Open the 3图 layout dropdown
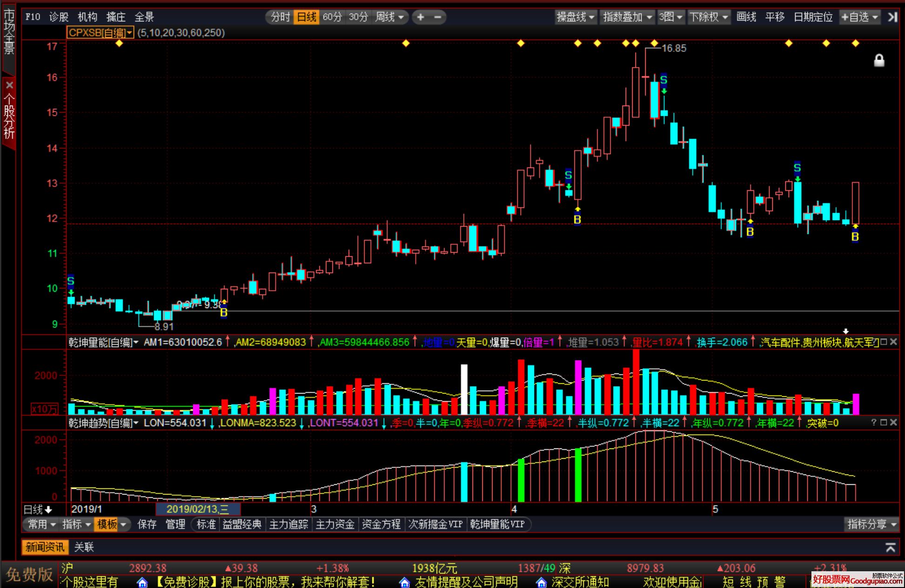 click(x=670, y=17)
